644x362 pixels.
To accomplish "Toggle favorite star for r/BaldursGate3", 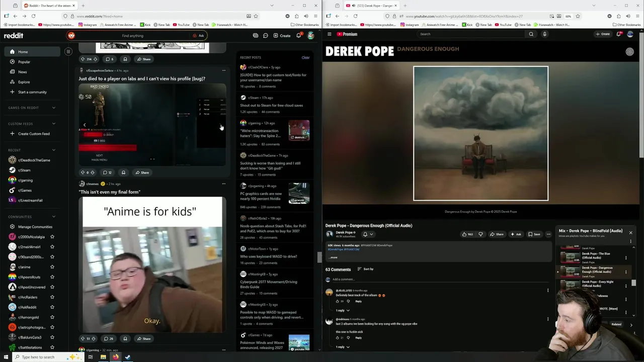I will click(52, 337).
